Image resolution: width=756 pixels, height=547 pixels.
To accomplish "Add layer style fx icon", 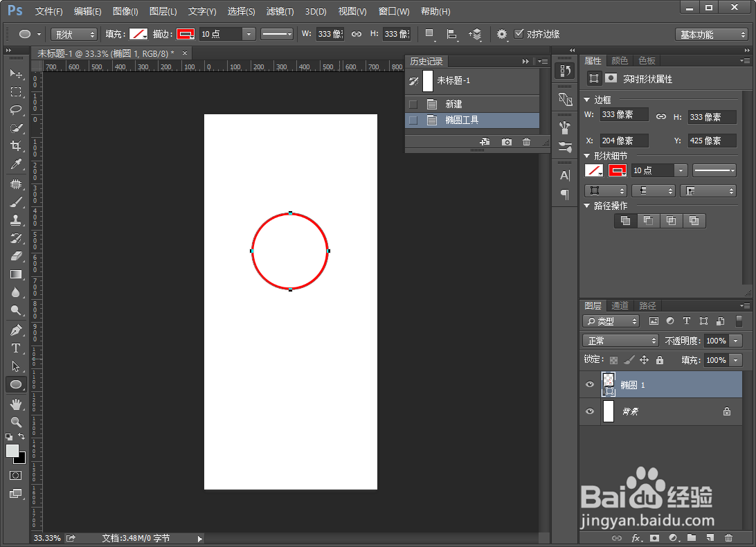I will 636,537.
